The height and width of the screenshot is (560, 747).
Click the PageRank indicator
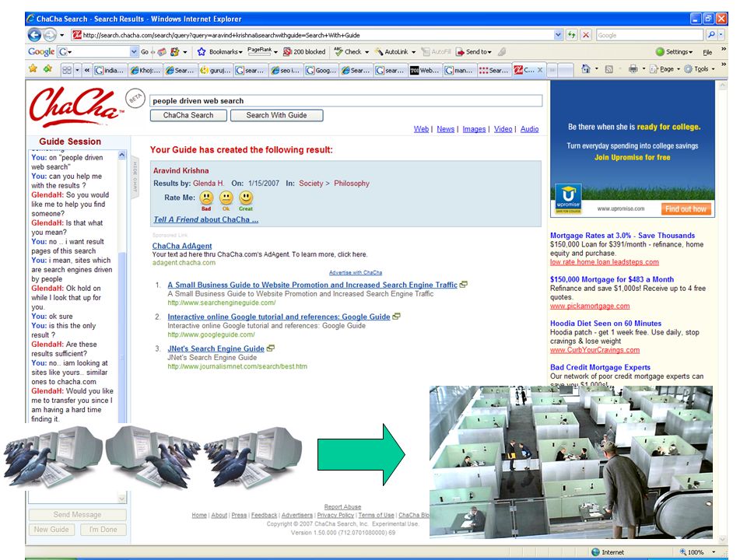tap(260, 51)
